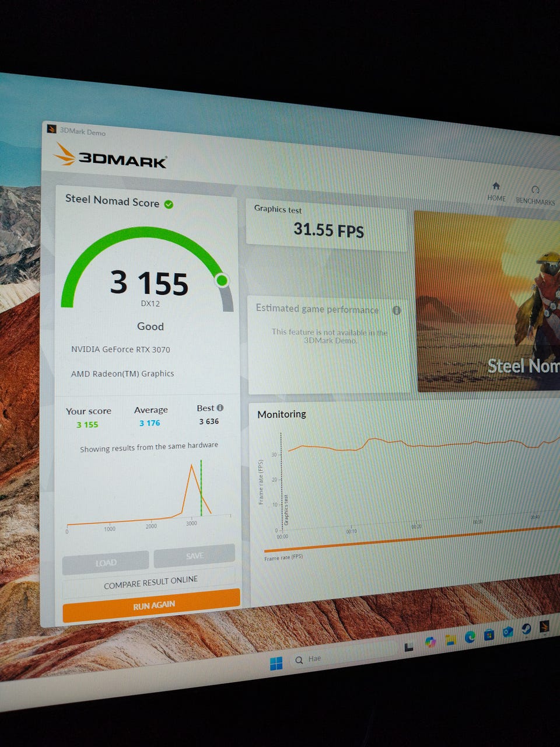This screenshot has height=747, width=560.
Task: Open the Windows Start menu
Action: coord(276,663)
